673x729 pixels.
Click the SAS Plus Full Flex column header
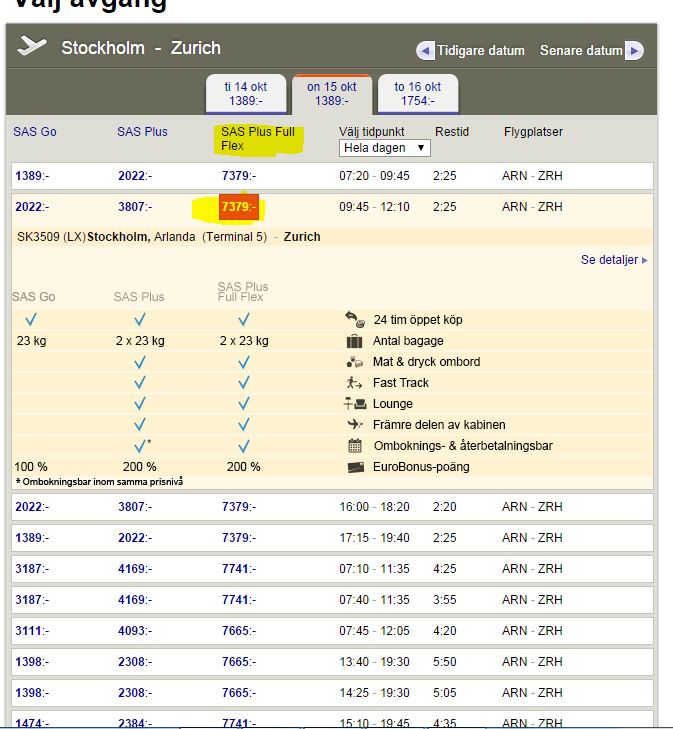pos(262,139)
